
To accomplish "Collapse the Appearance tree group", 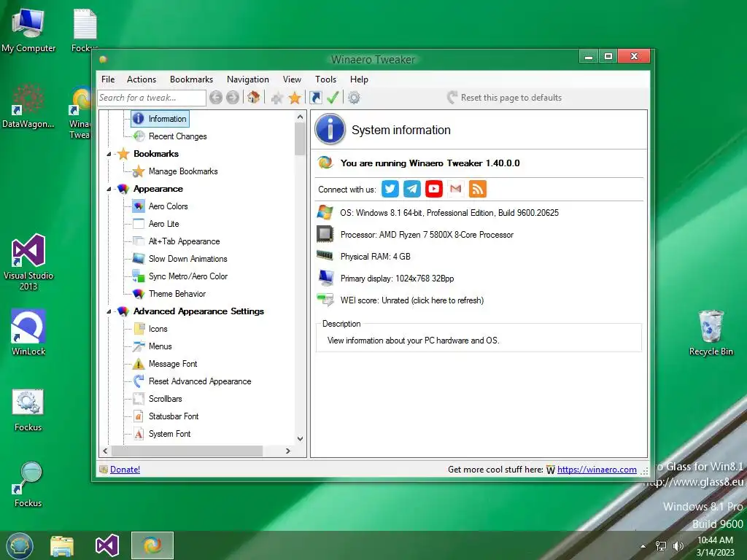I will click(109, 189).
